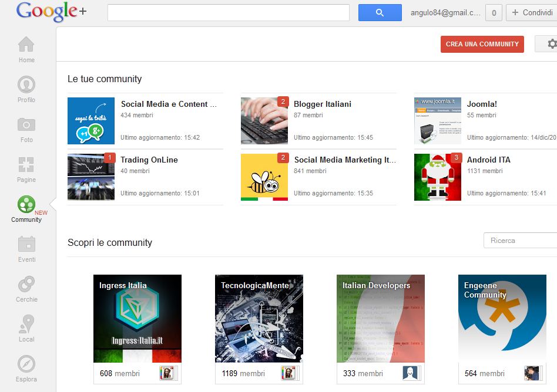Click member avatar on Ingress Italia card
Viewport: 557px width, 392px height.
166,373
